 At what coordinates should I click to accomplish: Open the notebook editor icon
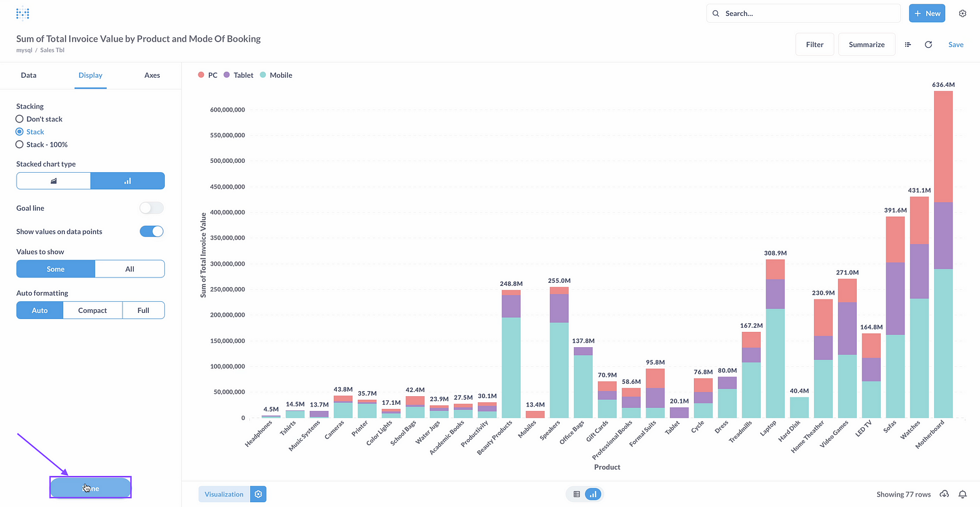[x=908, y=45]
